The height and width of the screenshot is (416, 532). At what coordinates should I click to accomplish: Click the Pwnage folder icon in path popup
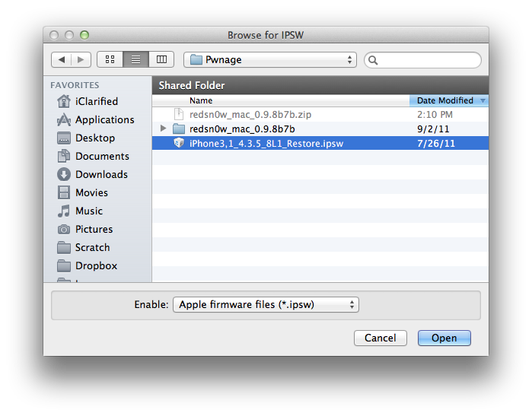tap(196, 59)
